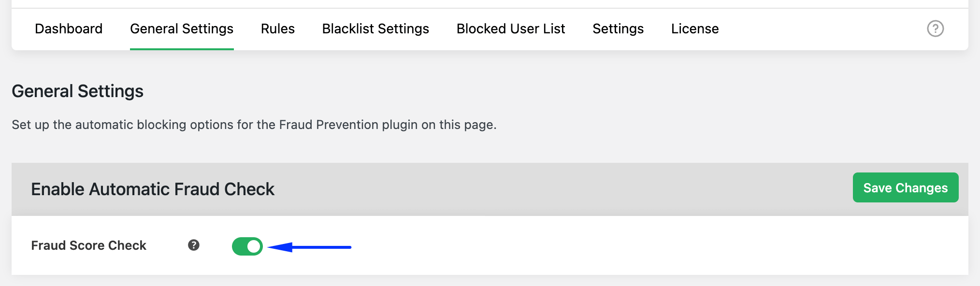Select the General Settings tab
Screen dimensions: 980x286
click(182, 29)
